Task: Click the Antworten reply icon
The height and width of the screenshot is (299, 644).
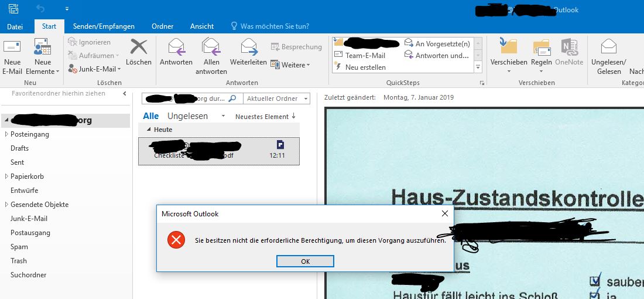Action: (176, 46)
